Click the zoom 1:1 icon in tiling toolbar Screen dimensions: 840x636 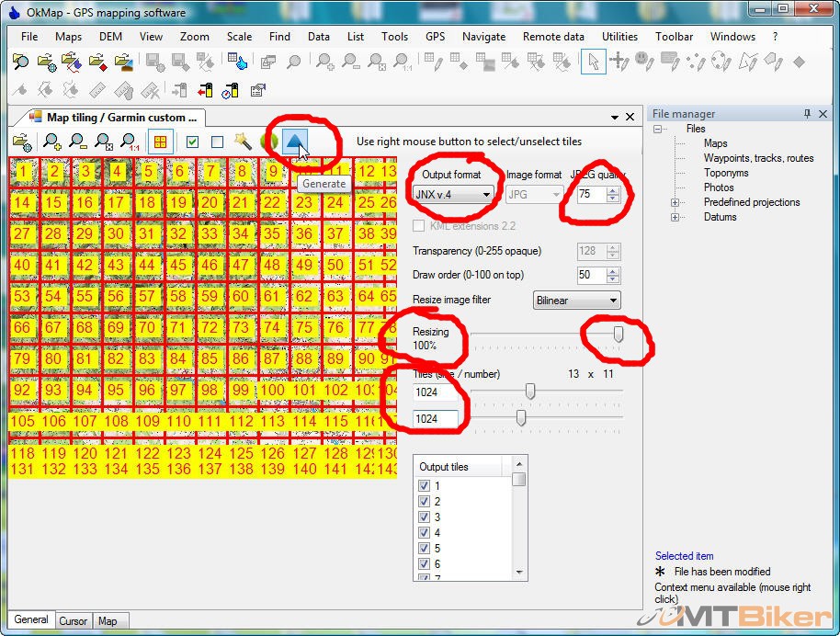[x=130, y=142]
